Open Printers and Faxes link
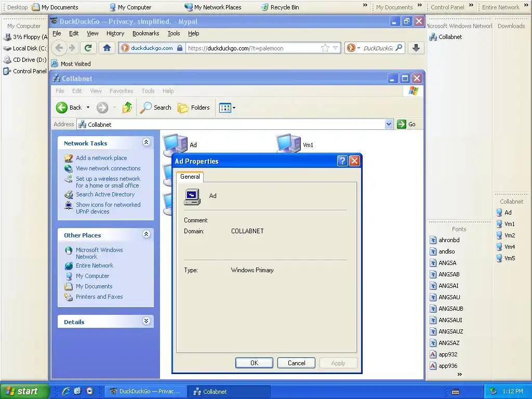This screenshot has height=399, width=532. (99, 297)
